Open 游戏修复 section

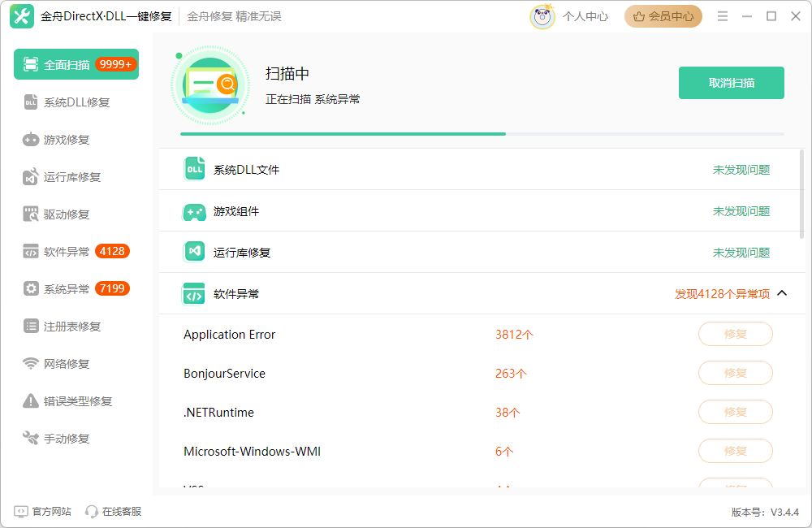(76, 140)
